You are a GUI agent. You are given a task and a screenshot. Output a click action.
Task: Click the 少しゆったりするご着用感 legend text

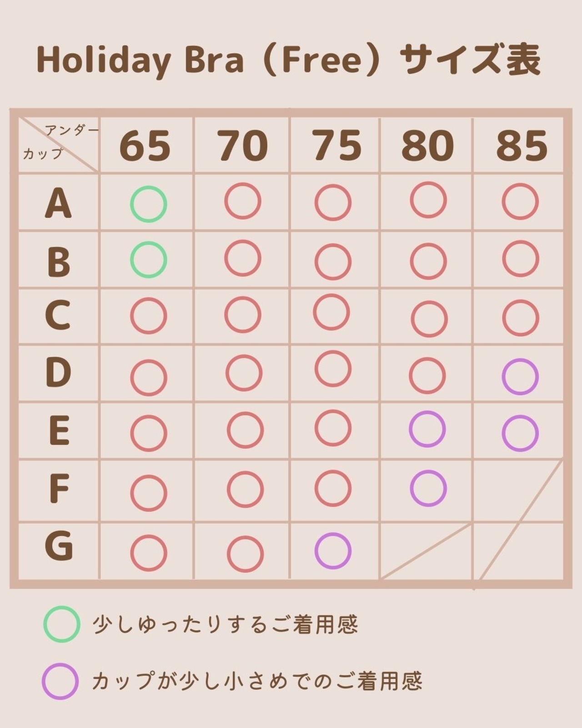(x=225, y=625)
